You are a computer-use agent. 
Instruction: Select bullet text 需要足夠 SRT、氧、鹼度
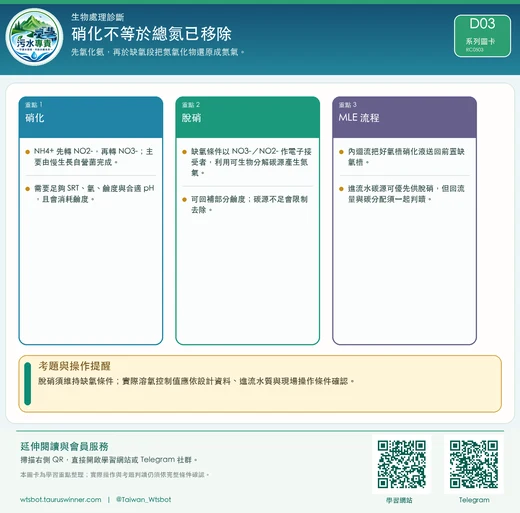pos(94,194)
